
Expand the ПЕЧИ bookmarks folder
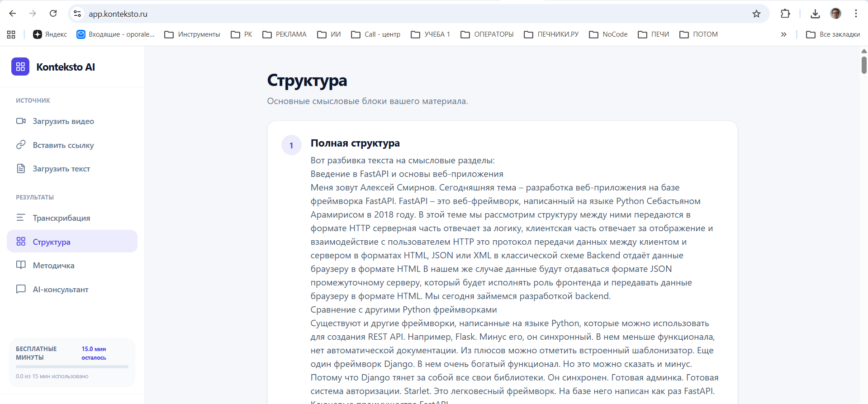point(653,34)
